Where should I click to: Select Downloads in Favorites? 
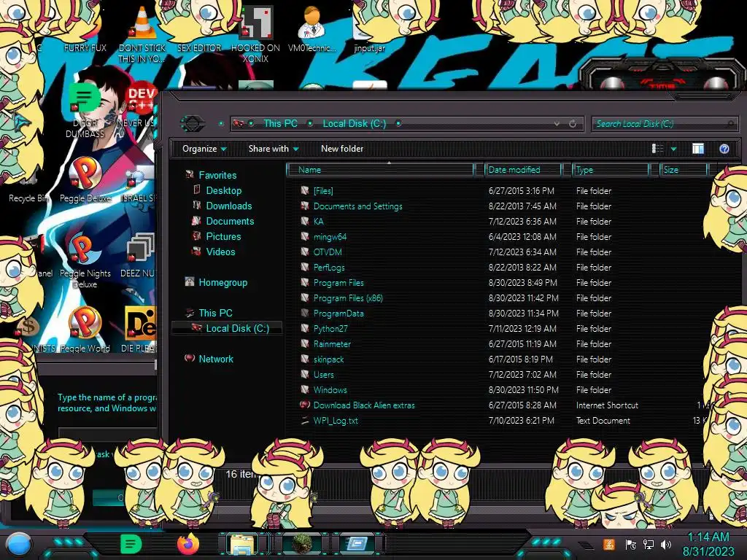[x=228, y=206]
